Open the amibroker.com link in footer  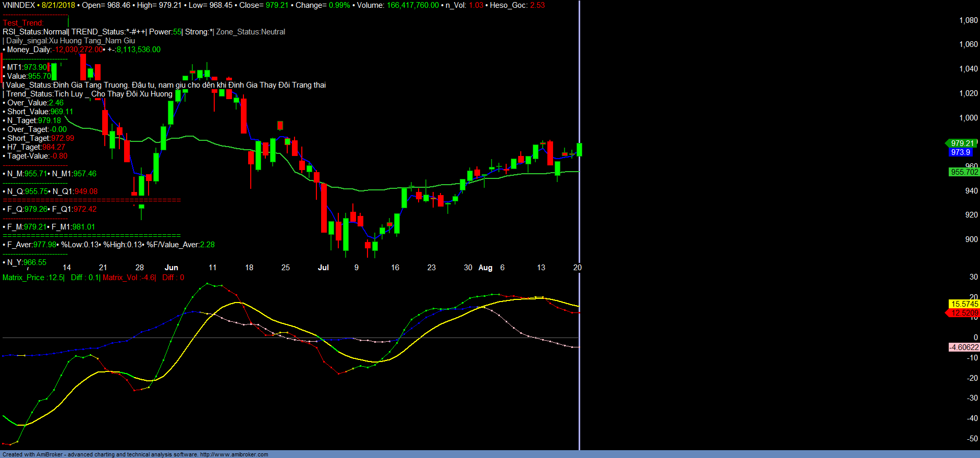coord(234,454)
